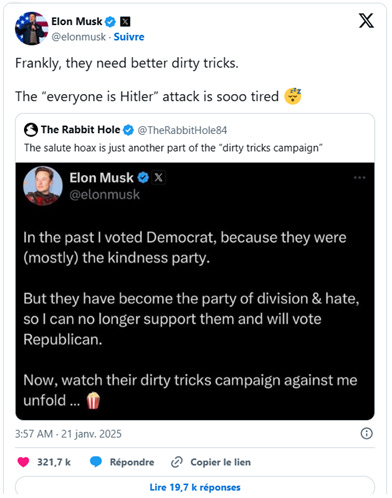Click the Suivre follow link
Image resolution: width=392 pixels, height=498 pixels.
click(x=129, y=37)
